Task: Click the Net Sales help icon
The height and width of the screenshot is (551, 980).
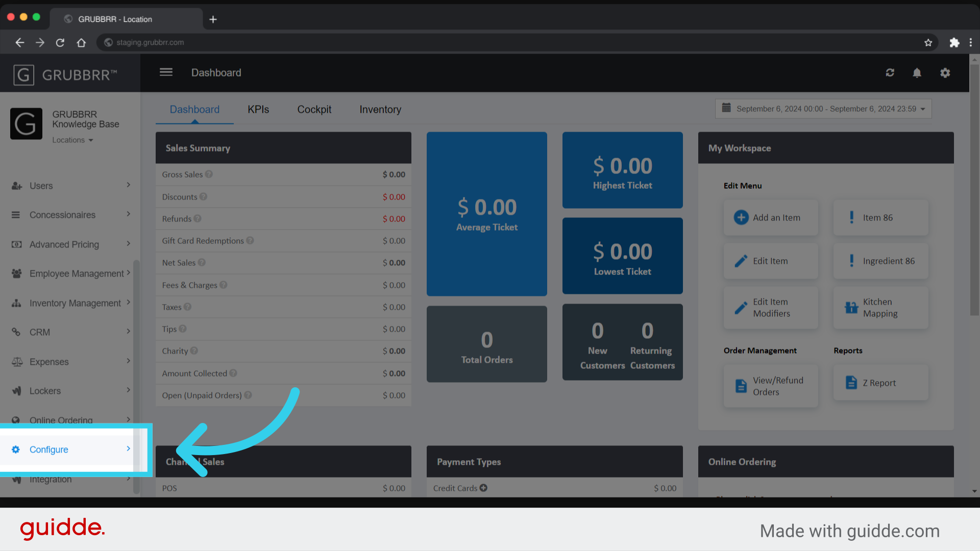Action: 202,262
